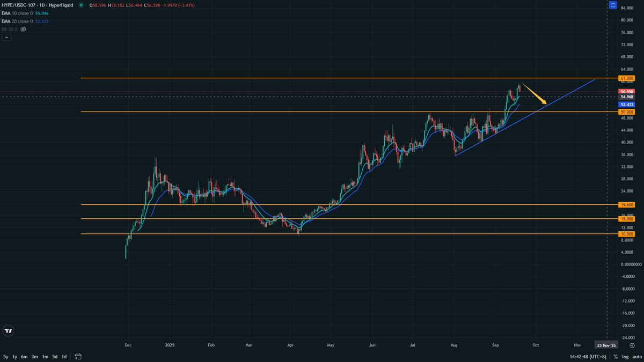The image size is (644, 362).
Task: Click the 50.000 horizontal line price label
Action: (626, 112)
